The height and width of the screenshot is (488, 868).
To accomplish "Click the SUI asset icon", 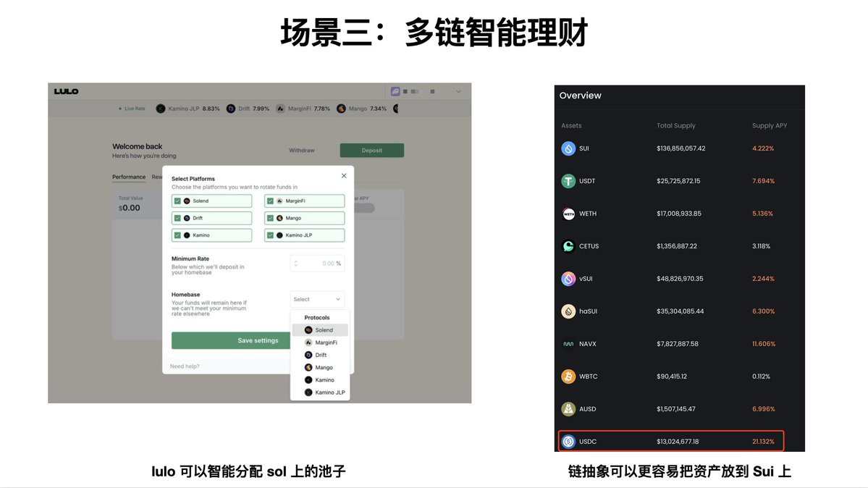I will click(568, 148).
